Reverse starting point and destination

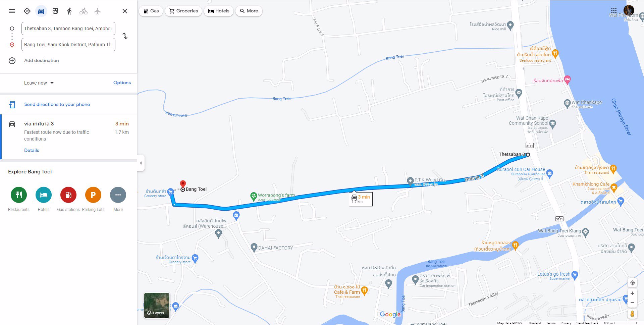pos(125,36)
